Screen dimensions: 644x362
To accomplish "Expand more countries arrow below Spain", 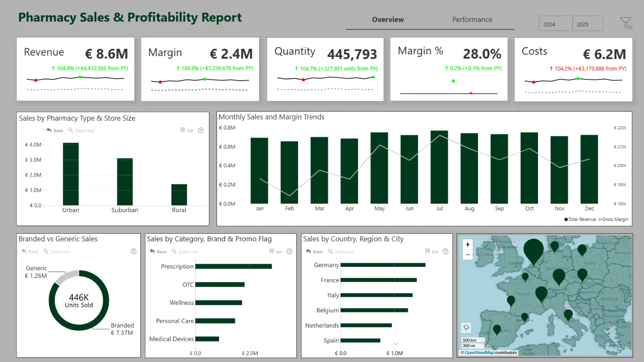I will (396, 344).
